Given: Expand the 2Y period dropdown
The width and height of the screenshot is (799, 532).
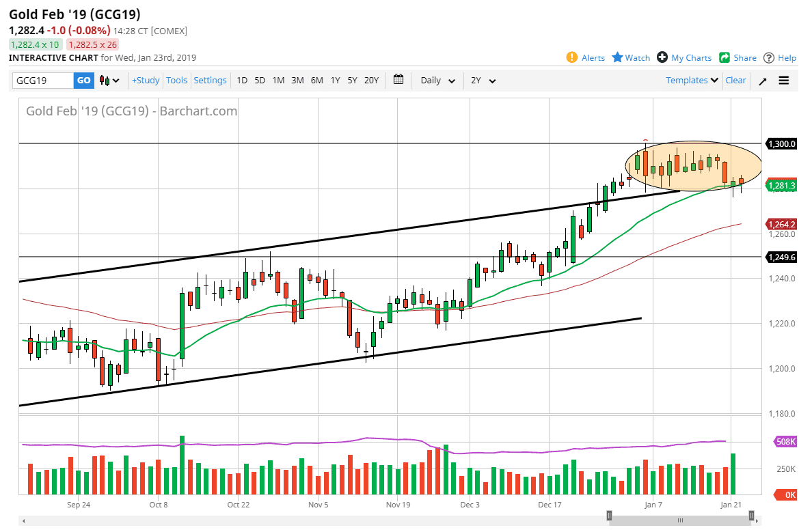Looking at the screenshot, I should pyautogui.click(x=483, y=81).
